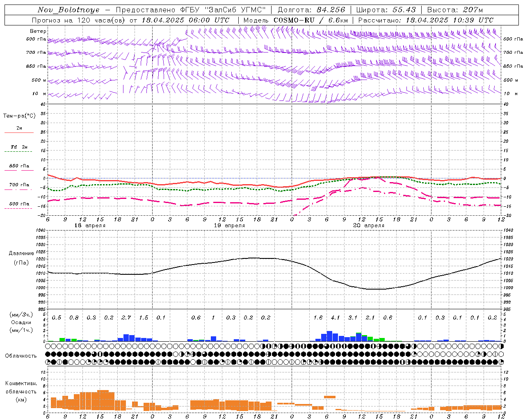Click the "Ветер" wind panel label
This screenshot has width=525, height=420.
click(38, 31)
